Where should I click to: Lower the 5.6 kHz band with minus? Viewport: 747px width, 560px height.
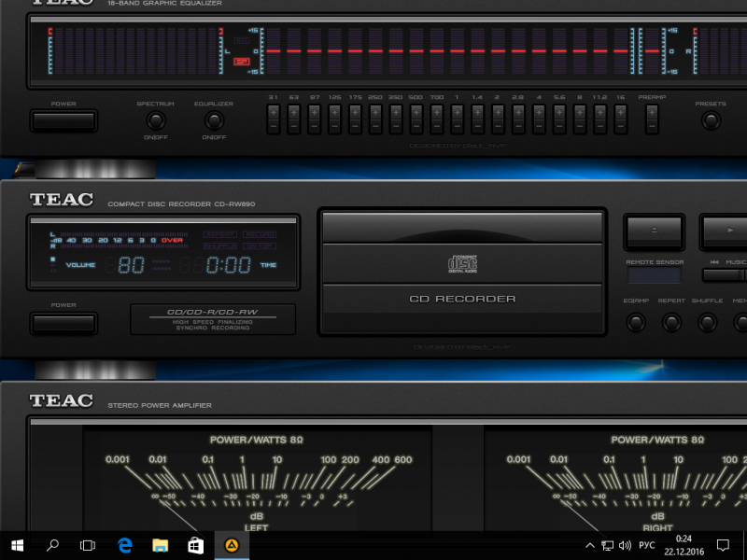559,127
